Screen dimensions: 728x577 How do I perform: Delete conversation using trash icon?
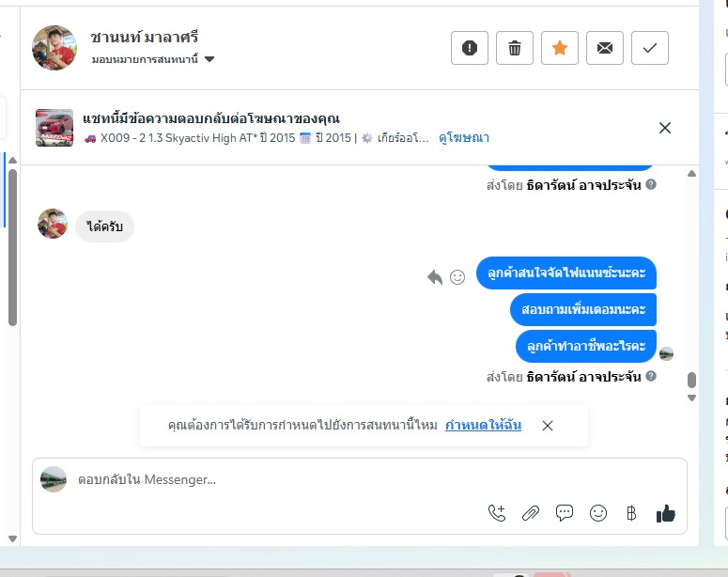point(515,48)
